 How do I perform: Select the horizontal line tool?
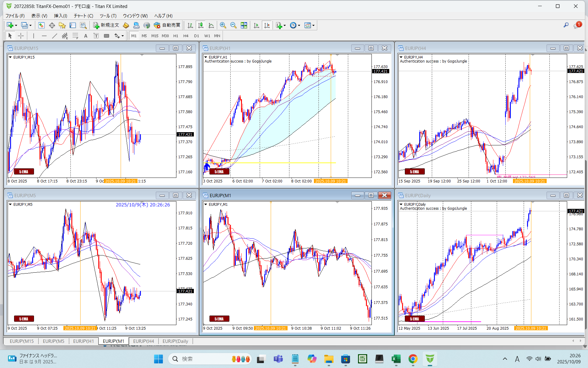point(44,36)
